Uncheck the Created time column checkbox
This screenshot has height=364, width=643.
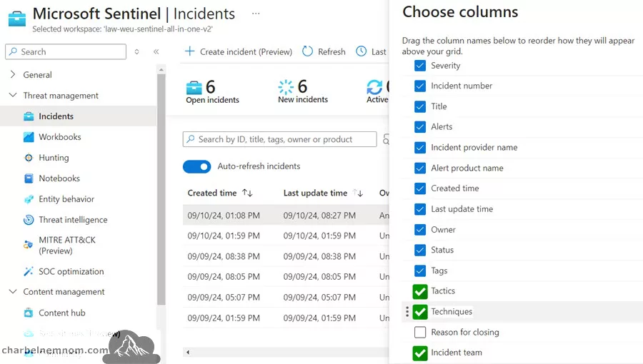(420, 188)
